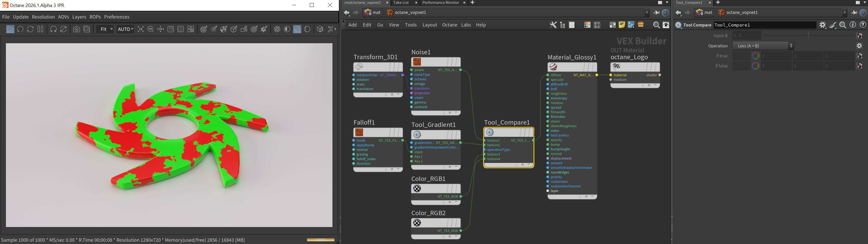
Task: Toggle the highlighted clay mode icon in IPR
Action: tap(297, 29)
